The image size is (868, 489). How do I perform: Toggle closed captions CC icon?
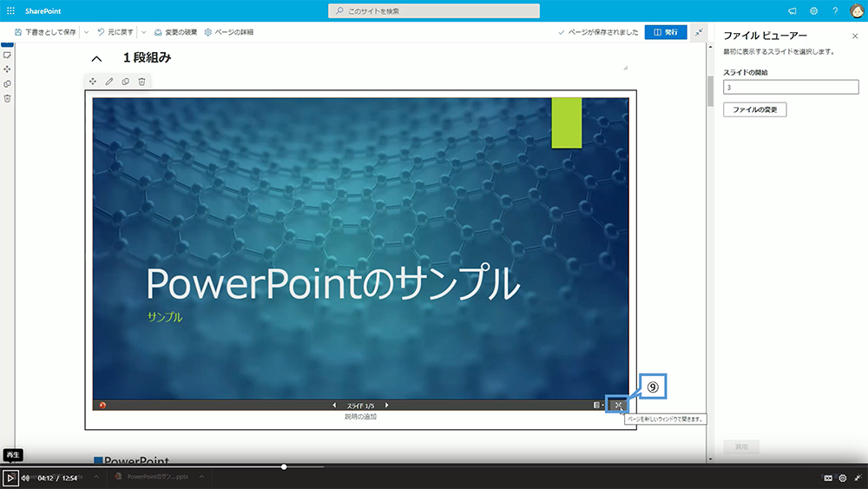click(x=827, y=478)
